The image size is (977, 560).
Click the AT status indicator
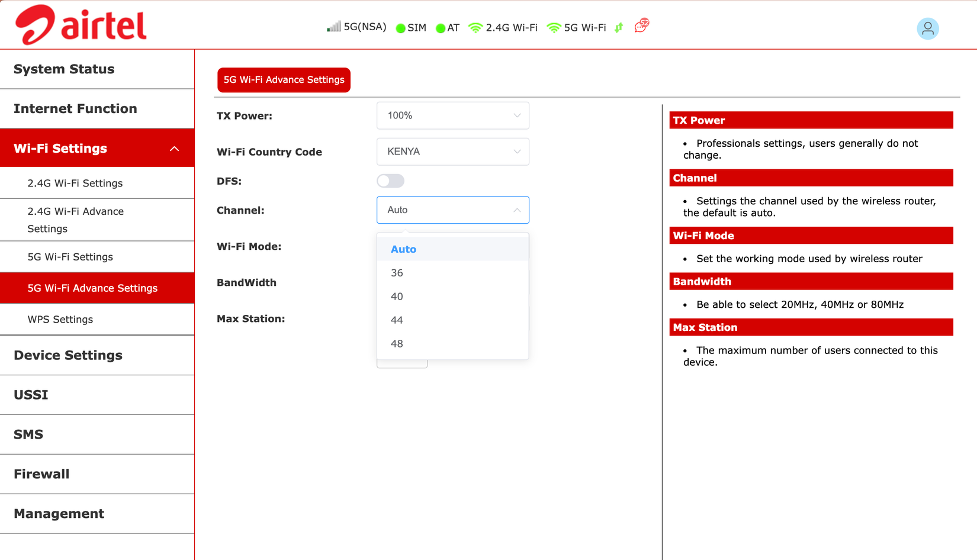click(439, 28)
